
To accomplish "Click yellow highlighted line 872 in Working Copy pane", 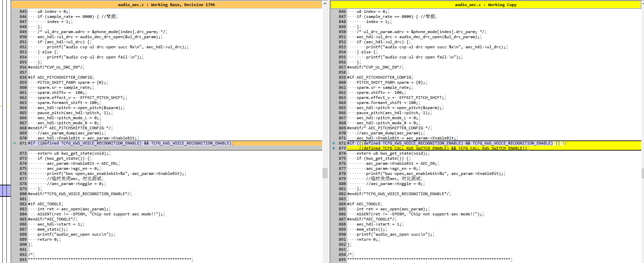I will click(x=494, y=143).
